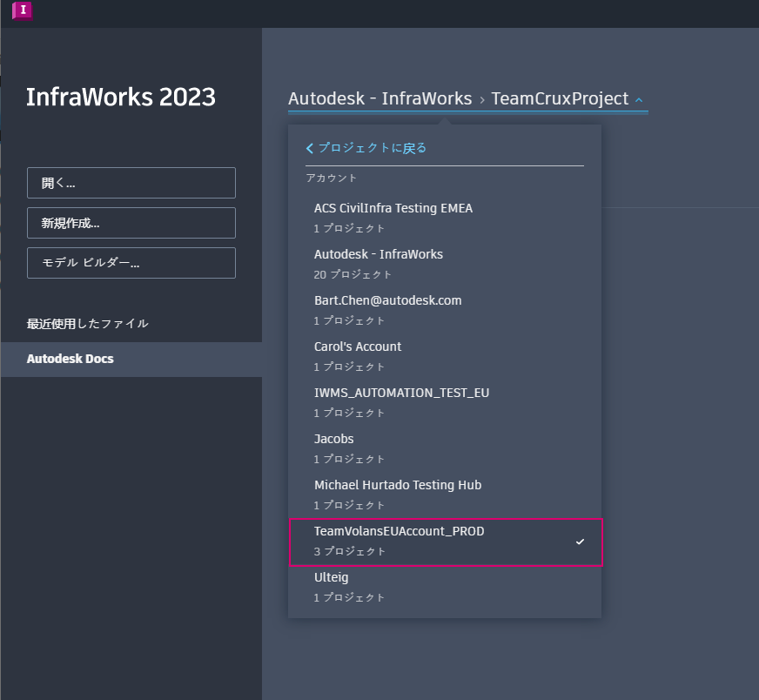Click the InfraWorks 2023 title text
The image size is (759, 700).
(120, 97)
